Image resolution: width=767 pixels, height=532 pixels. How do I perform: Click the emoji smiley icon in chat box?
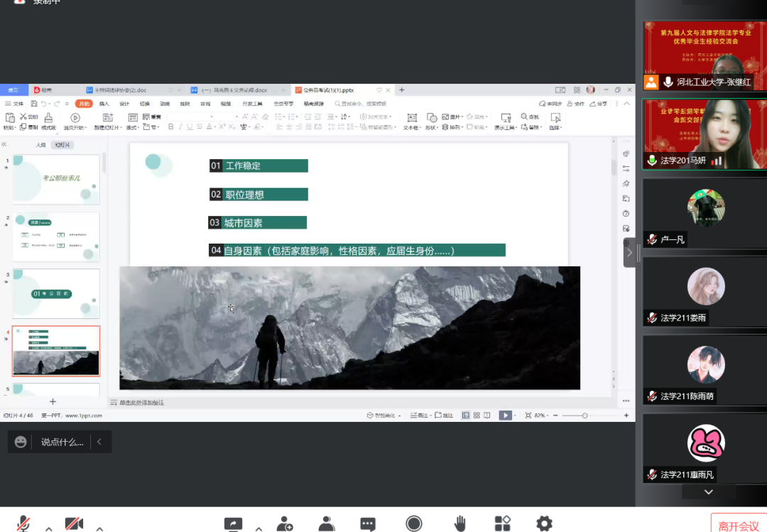click(x=21, y=442)
